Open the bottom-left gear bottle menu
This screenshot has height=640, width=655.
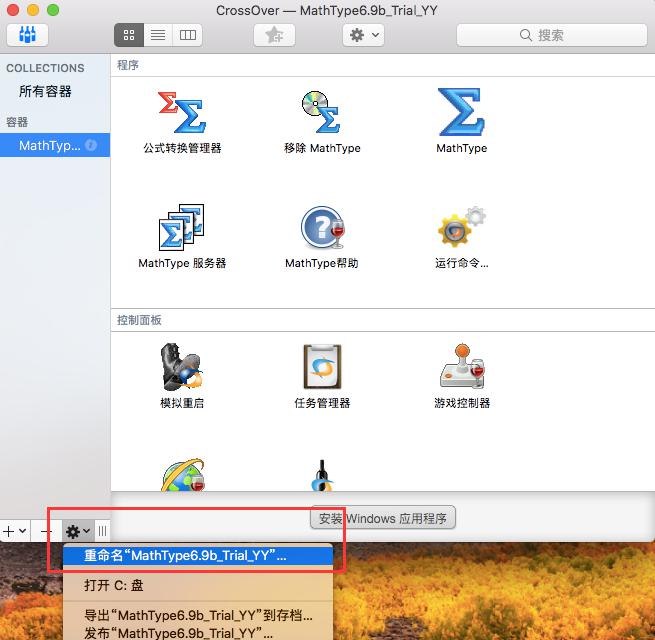(77, 531)
